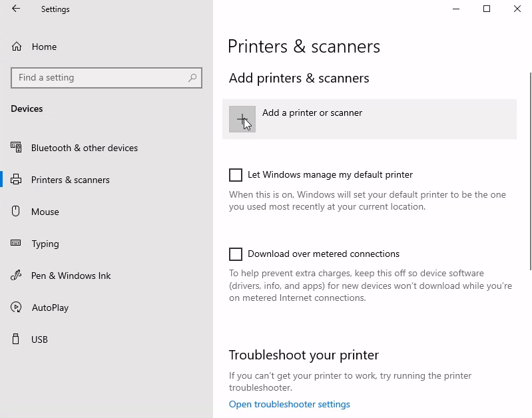Click the Pen & Windows Ink icon
This screenshot has width=532, height=418.
point(16,275)
